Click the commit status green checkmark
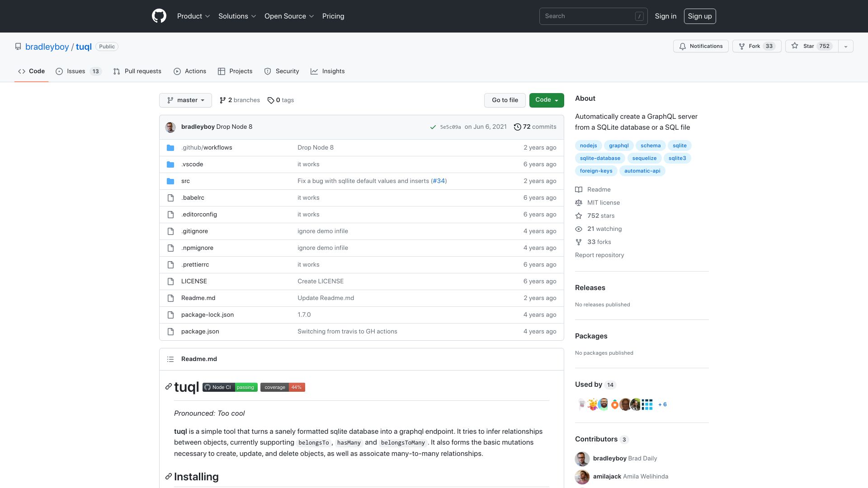Screen dimensions: 868x488 [433, 127]
